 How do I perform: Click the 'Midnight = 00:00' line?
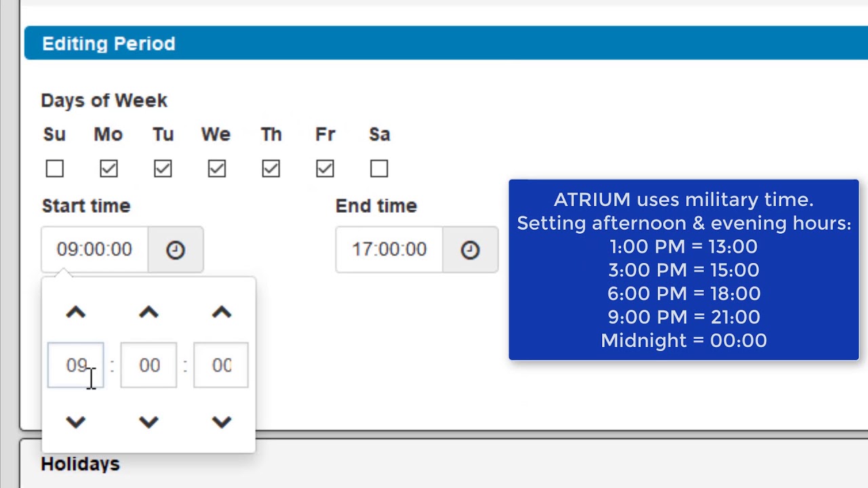[684, 340]
